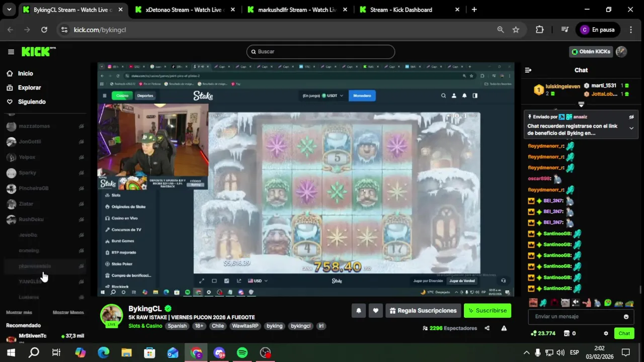Screen dimensions: 644x362
Task: Show hidden system tray icons
Action: click(526, 353)
